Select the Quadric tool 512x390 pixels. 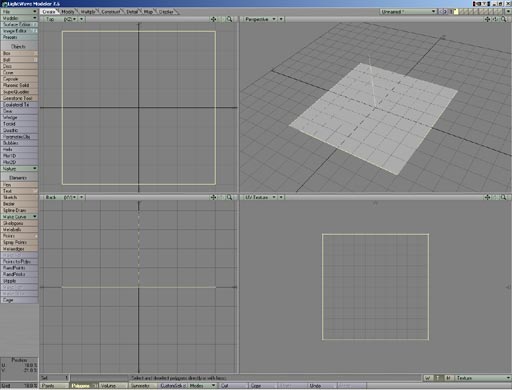pos(19,130)
